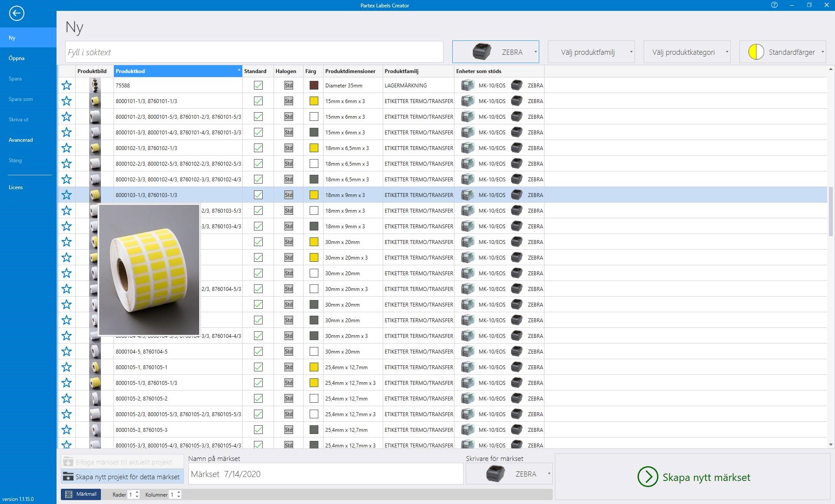The height and width of the screenshot is (504, 835).
Task: Click the back arrow icon
Action: 17,13
